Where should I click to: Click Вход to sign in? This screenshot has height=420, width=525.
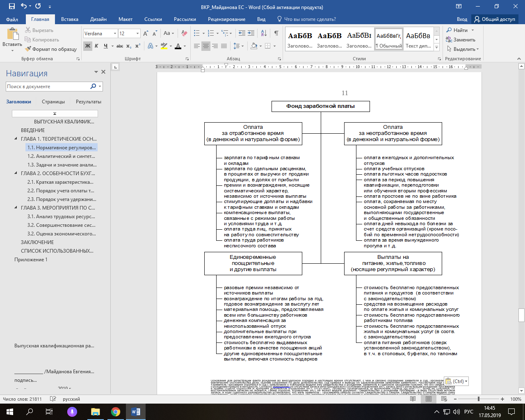[x=462, y=19]
